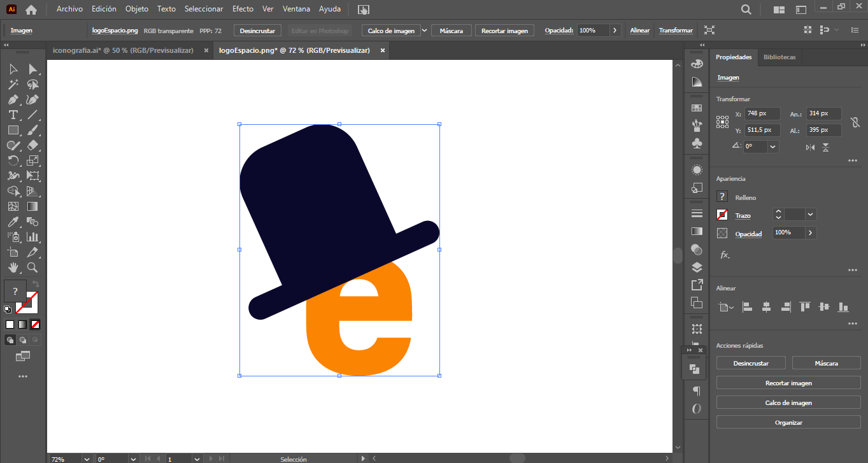
Task: Select the Magic Wand tool
Action: click(x=13, y=84)
